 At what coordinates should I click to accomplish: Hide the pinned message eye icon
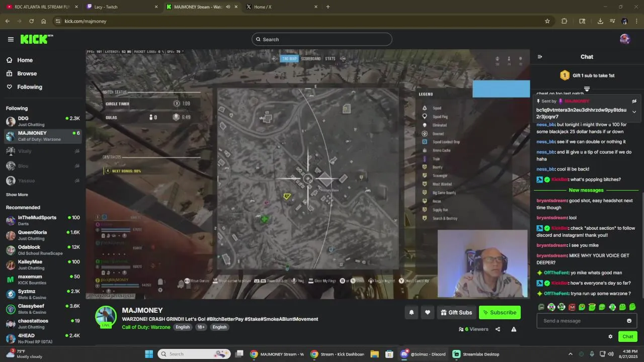click(x=634, y=101)
